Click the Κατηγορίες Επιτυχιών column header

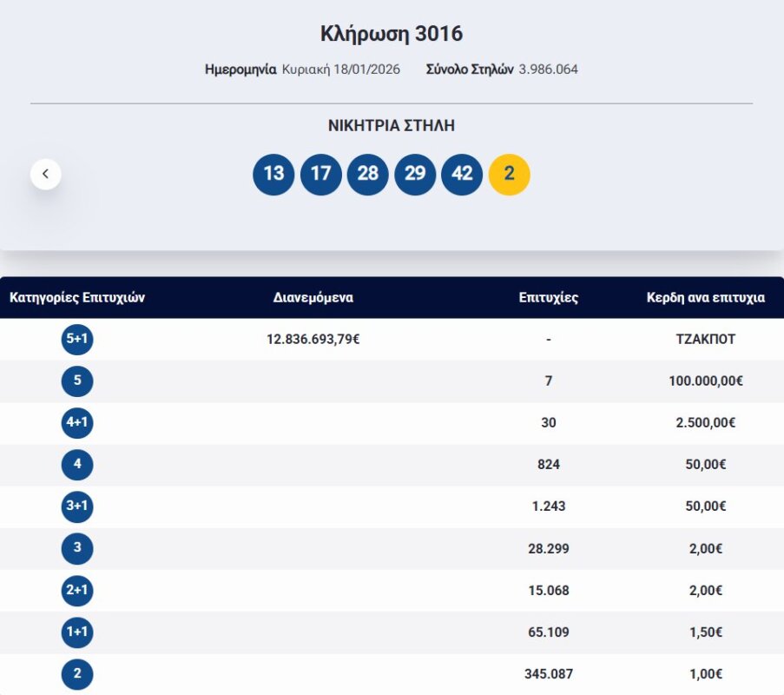tap(77, 298)
